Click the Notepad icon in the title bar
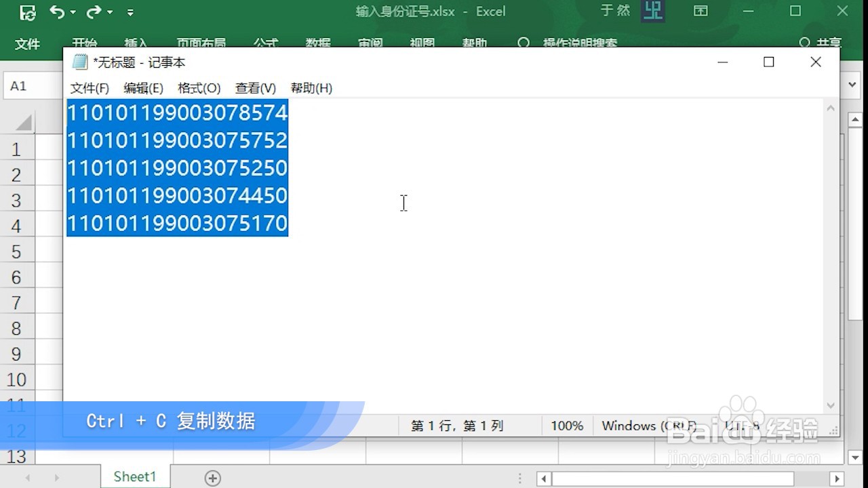The image size is (868, 488). point(79,62)
